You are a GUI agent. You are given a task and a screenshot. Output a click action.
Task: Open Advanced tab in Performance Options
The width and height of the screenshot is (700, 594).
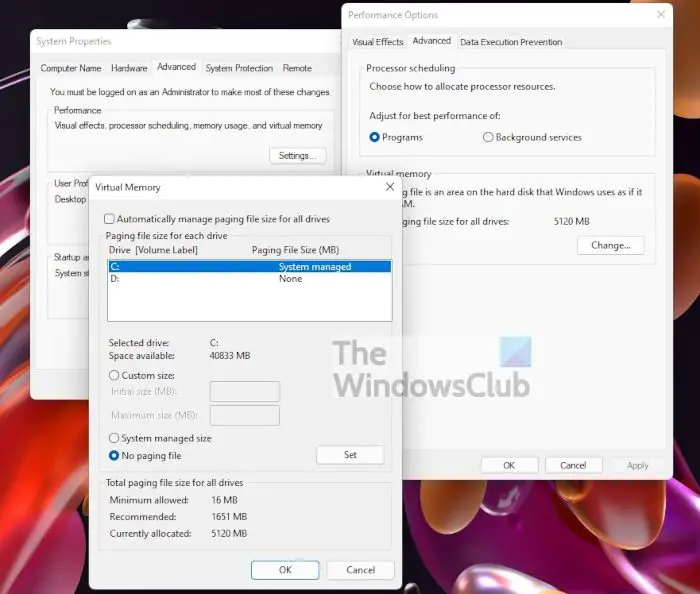point(432,41)
